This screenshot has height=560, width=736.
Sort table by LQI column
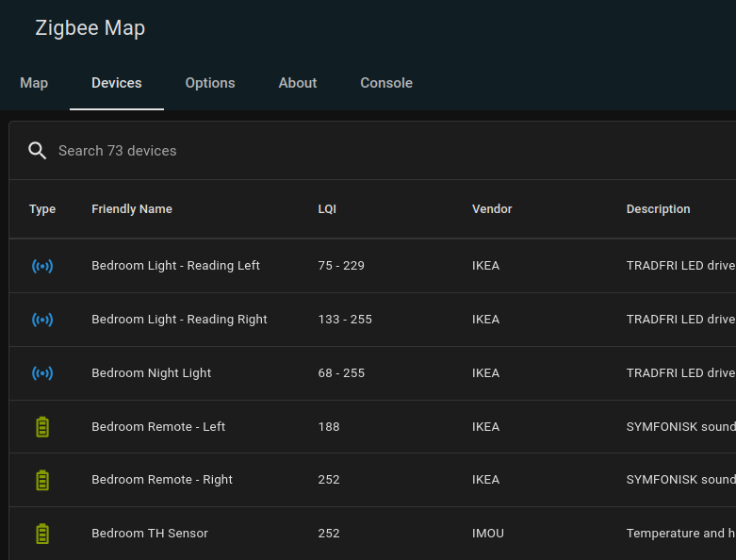327,209
